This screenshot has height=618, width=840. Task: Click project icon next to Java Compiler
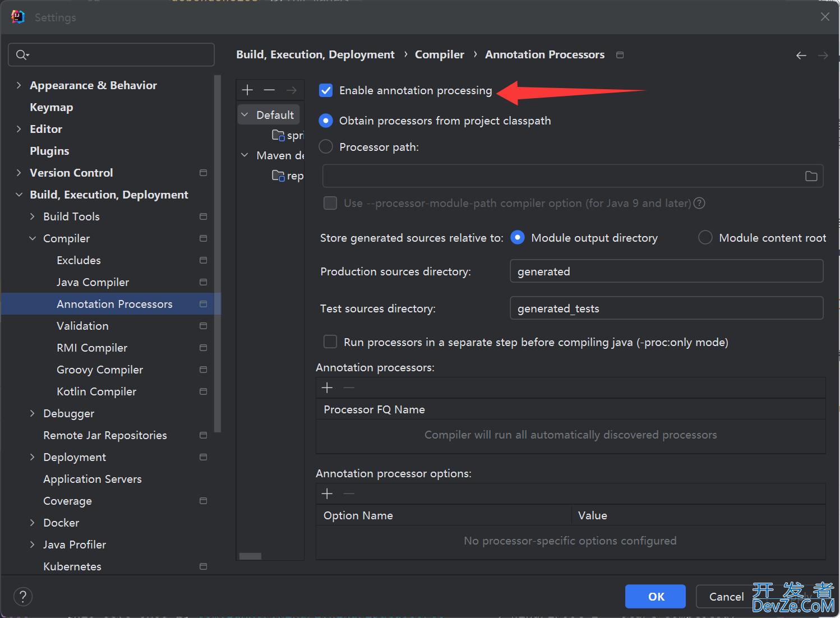[x=203, y=282]
